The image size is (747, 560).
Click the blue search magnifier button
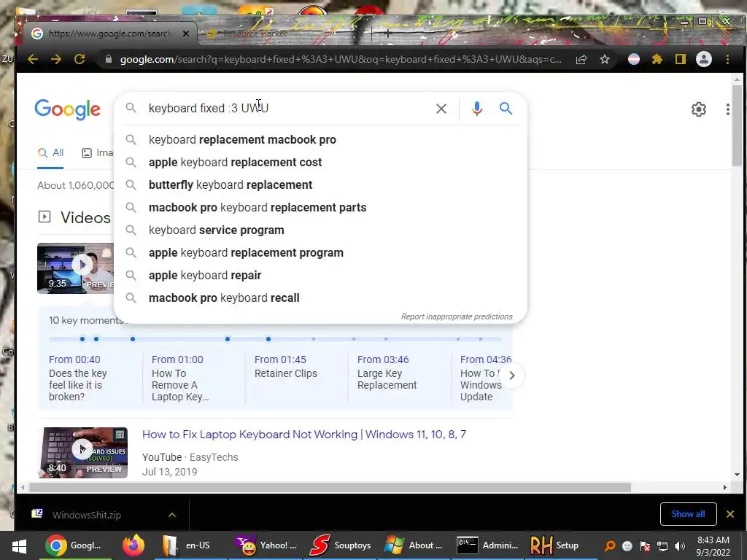click(x=506, y=109)
